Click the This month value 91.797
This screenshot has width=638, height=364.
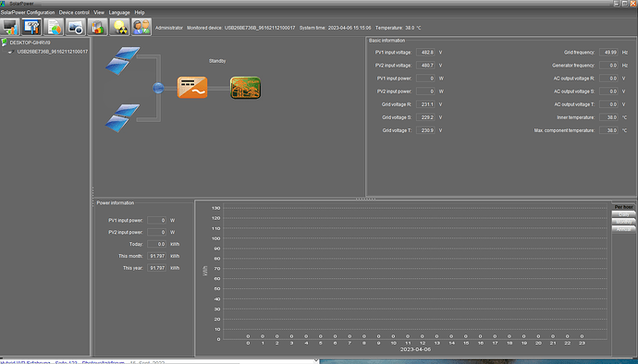pos(156,256)
